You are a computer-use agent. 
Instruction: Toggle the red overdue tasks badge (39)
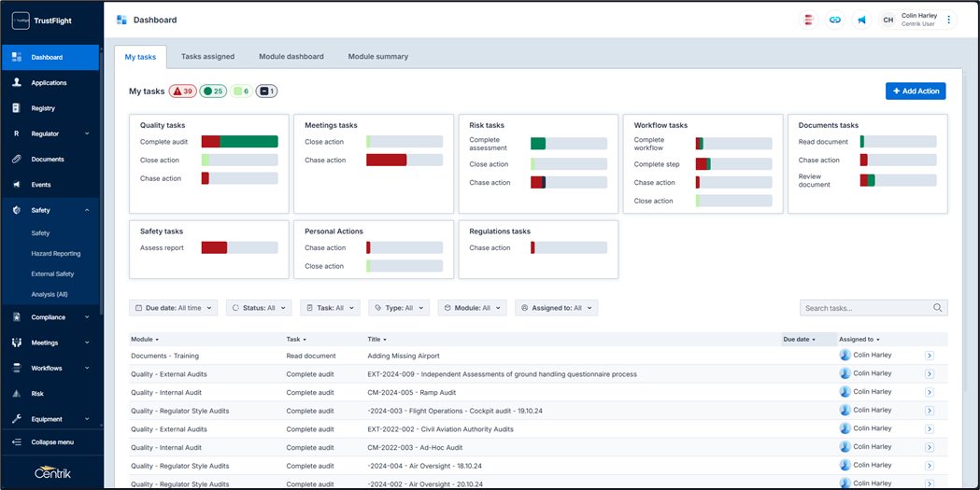[182, 91]
